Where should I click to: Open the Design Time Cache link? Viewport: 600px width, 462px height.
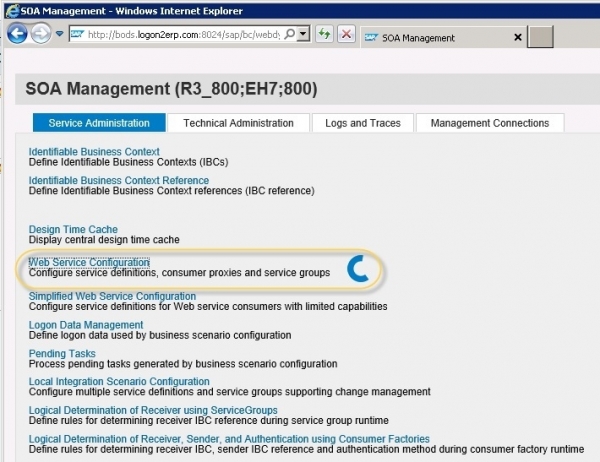73,229
